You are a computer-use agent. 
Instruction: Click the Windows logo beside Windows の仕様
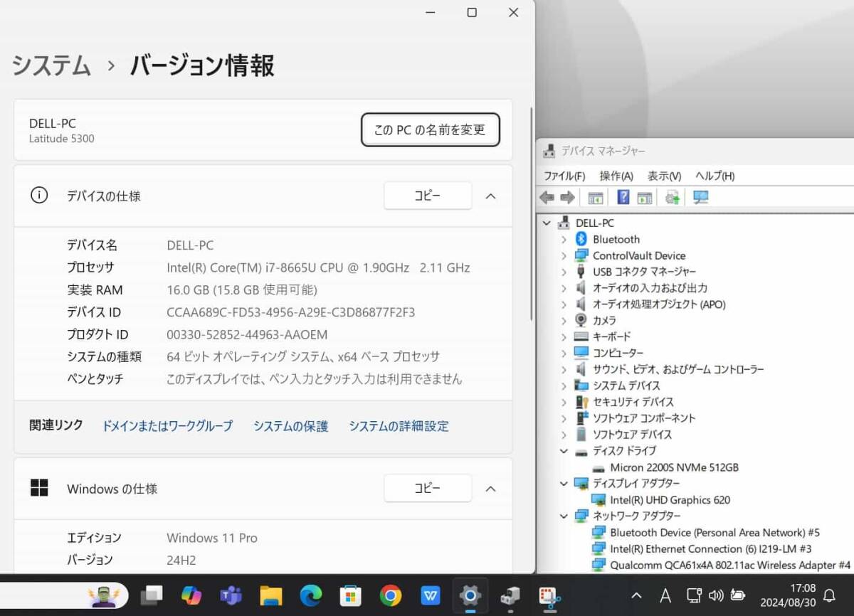point(39,488)
